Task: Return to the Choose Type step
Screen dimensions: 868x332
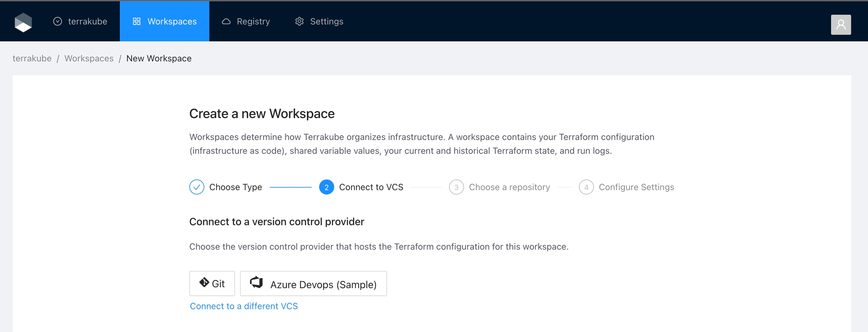Action: pyautogui.click(x=235, y=187)
